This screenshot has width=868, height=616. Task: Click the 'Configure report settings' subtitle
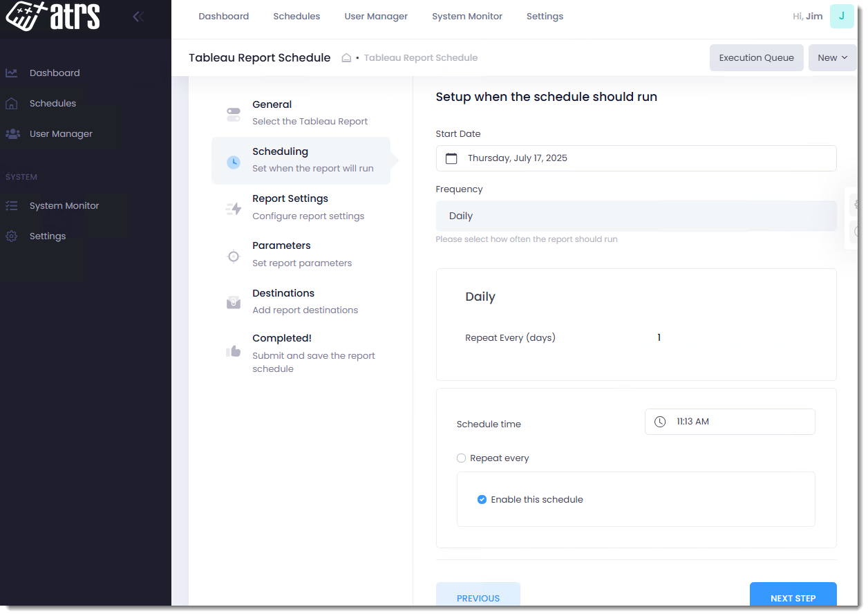coord(308,216)
